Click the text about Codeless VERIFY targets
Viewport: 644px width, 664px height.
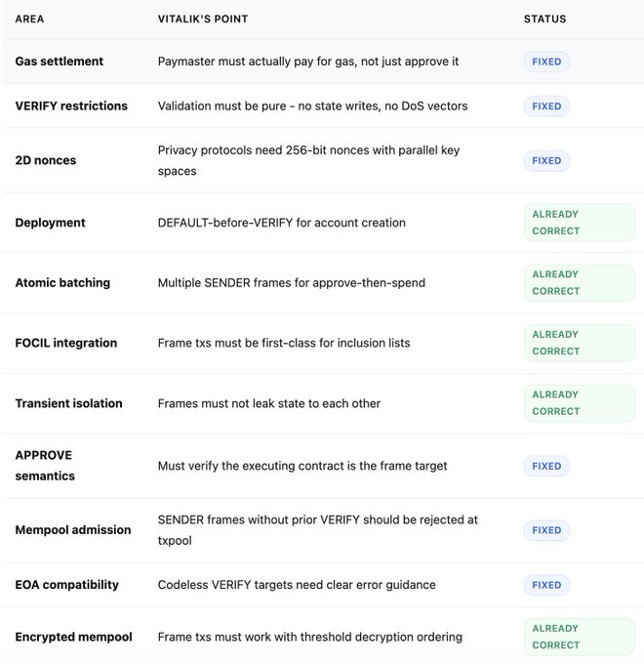pos(297,585)
